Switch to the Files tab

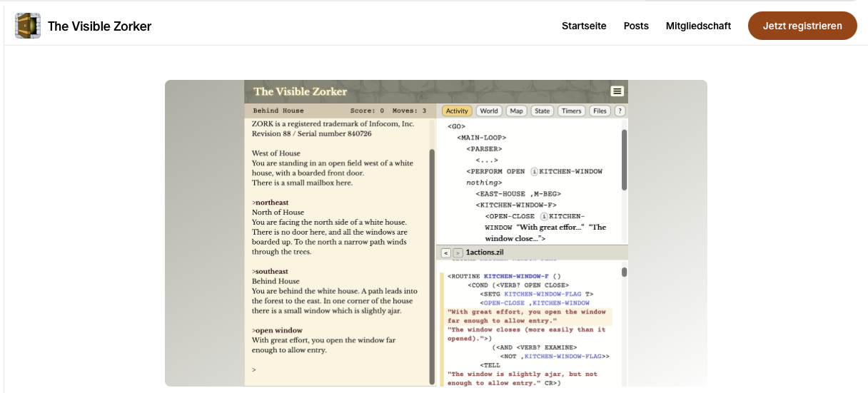point(600,111)
